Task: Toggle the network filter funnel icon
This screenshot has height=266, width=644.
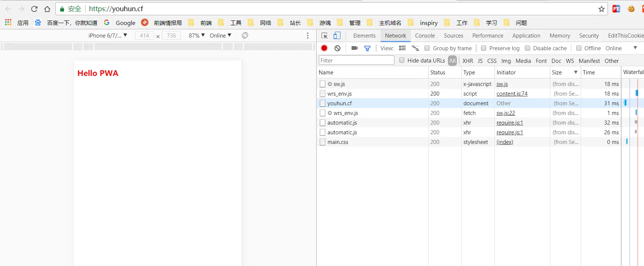Action: (367, 48)
